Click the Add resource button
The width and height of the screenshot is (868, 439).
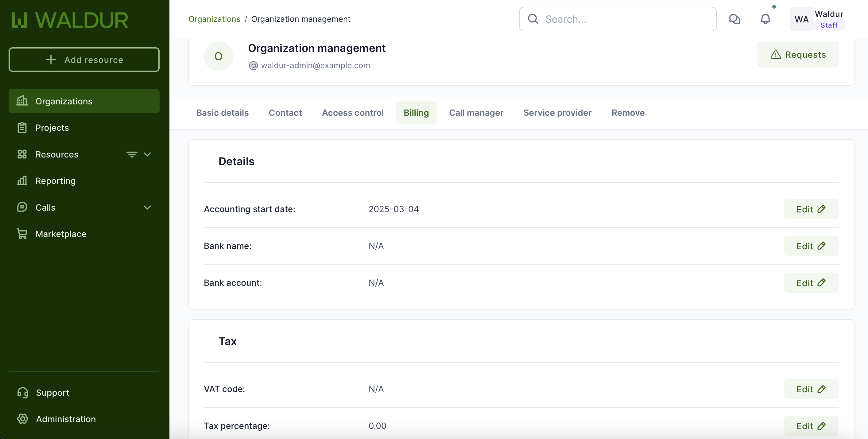tap(84, 60)
